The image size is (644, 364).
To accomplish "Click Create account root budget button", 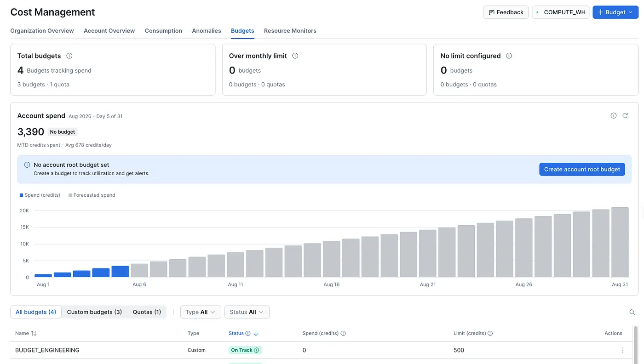I will tap(582, 169).
